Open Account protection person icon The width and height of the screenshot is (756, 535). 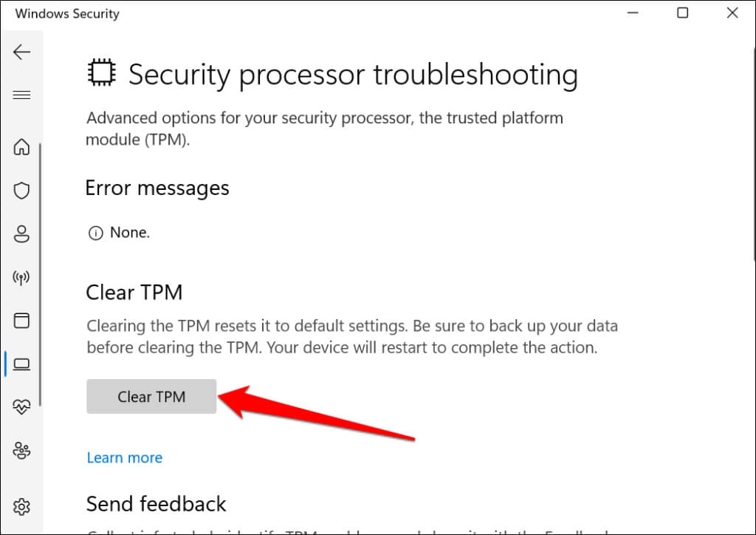[21, 234]
